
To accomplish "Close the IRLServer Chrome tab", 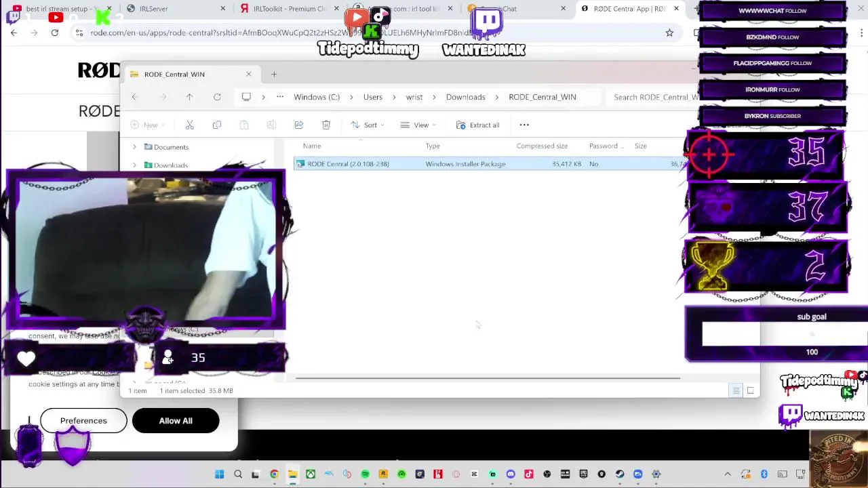I will click(x=224, y=9).
